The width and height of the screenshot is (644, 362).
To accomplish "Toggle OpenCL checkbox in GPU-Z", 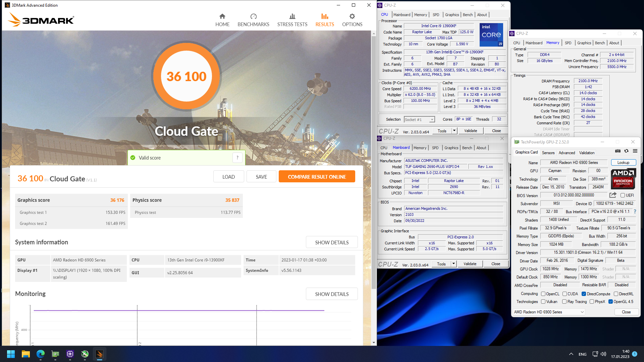I will [543, 294].
